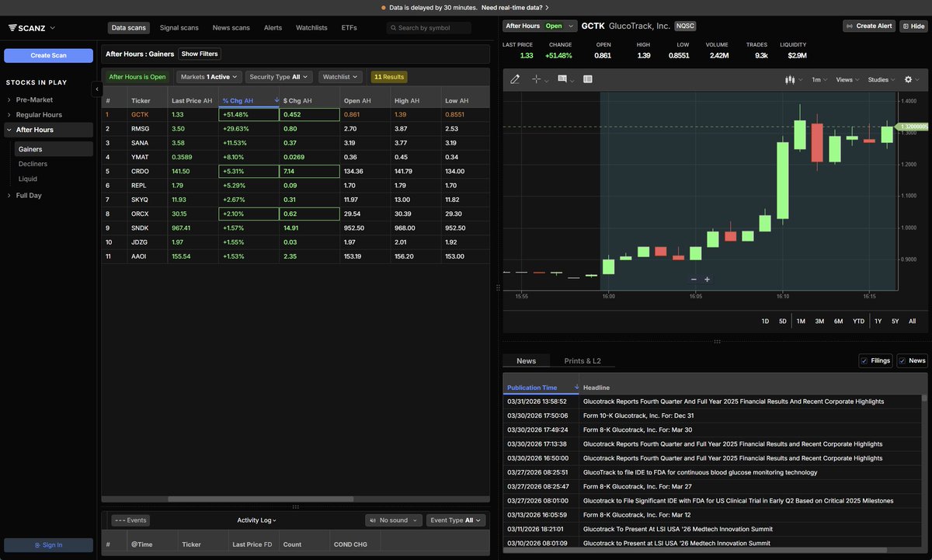Select Gainers in After Hours

coord(54,149)
